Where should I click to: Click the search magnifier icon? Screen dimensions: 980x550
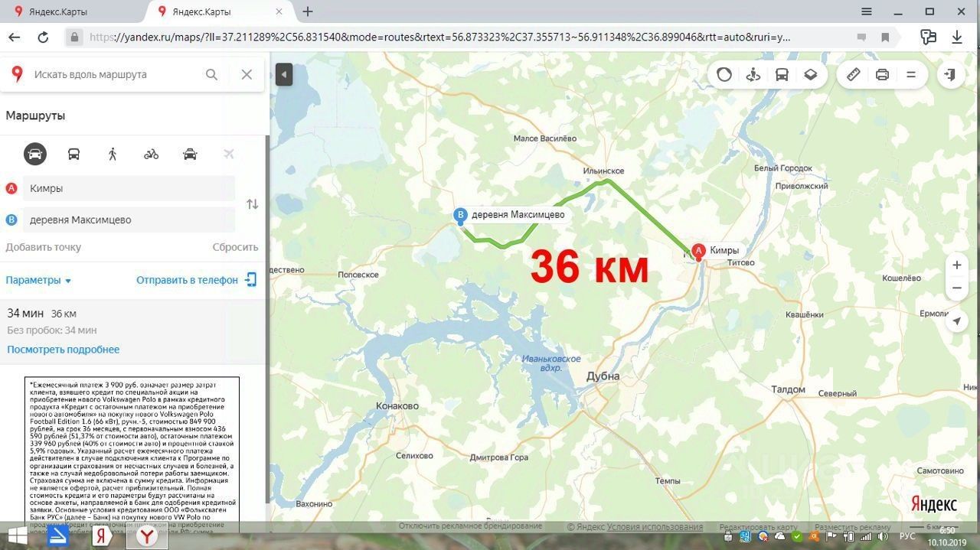tap(211, 74)
